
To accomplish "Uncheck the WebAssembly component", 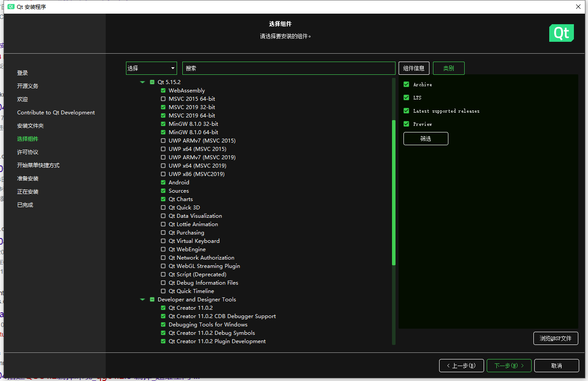I will coord(163,90).
